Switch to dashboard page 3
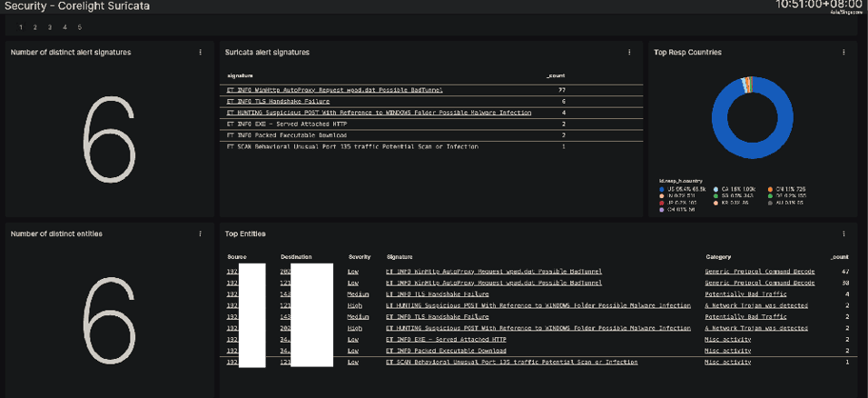 point(50,28)
